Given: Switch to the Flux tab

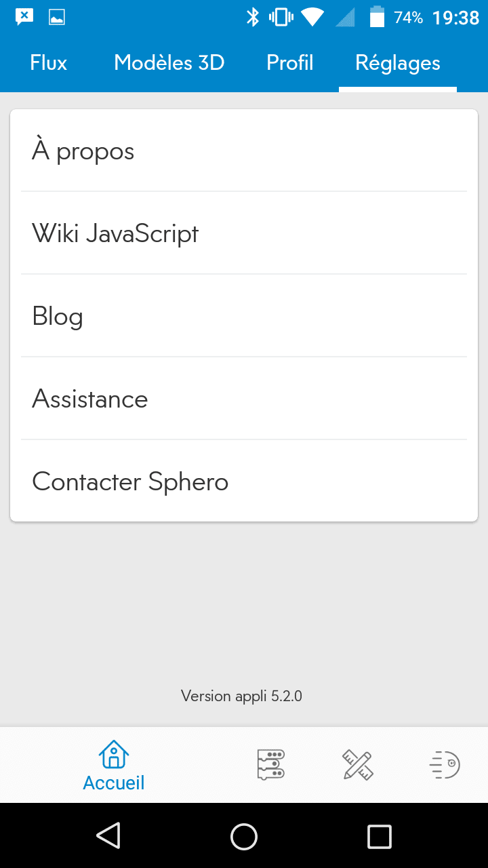Looking at the screenshot, I should click(49, 63).
